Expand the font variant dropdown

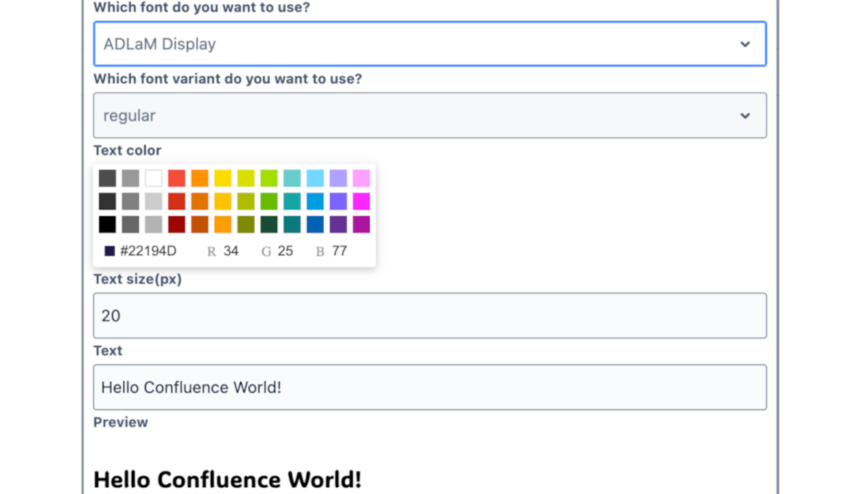pos(430,115)
